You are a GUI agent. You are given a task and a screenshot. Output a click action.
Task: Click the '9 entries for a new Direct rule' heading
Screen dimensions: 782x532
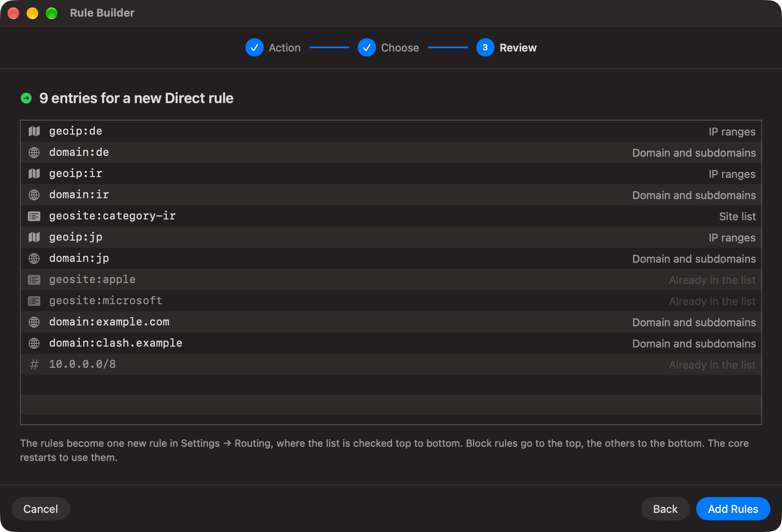[136, 98]
